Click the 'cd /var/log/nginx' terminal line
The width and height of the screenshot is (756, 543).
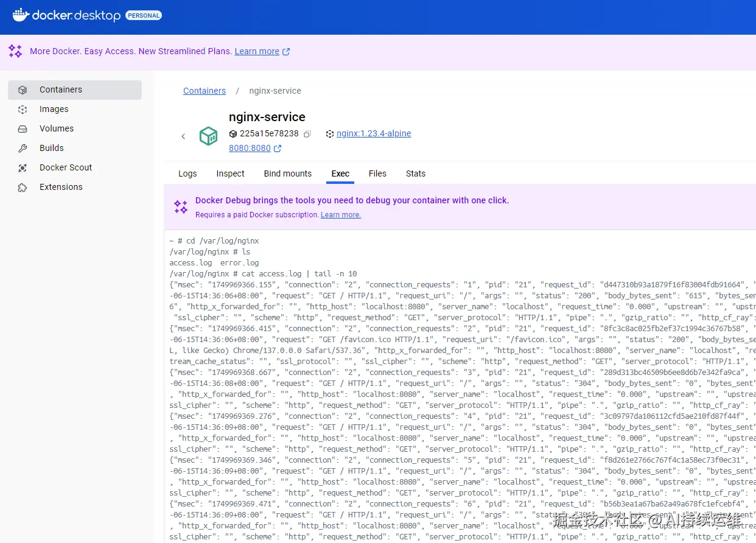(x=214, y=241)
